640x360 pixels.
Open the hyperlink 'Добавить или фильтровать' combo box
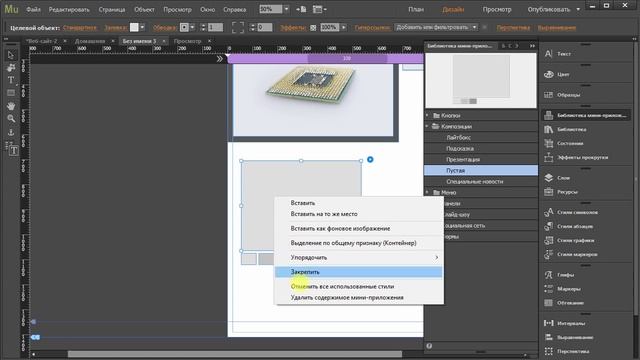point(436,27)
